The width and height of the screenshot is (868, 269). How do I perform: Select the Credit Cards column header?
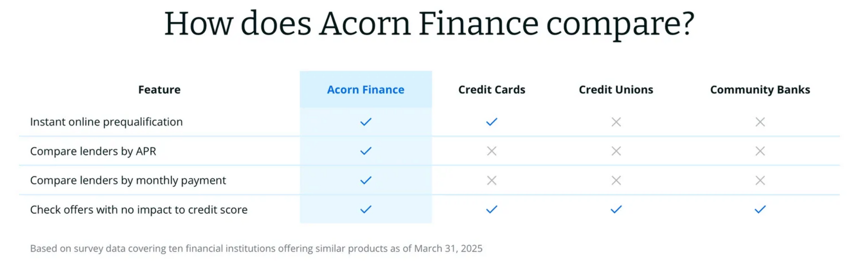491,90
